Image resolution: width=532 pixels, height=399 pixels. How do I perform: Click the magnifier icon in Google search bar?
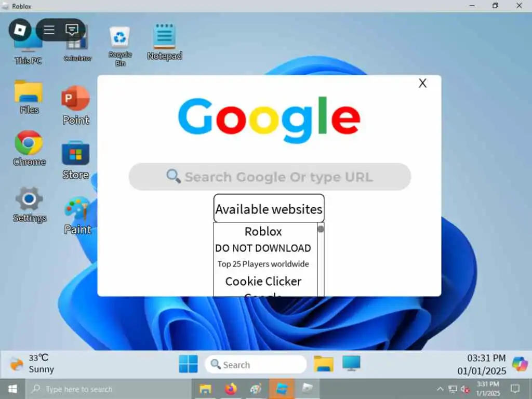[x=174, y=176]
